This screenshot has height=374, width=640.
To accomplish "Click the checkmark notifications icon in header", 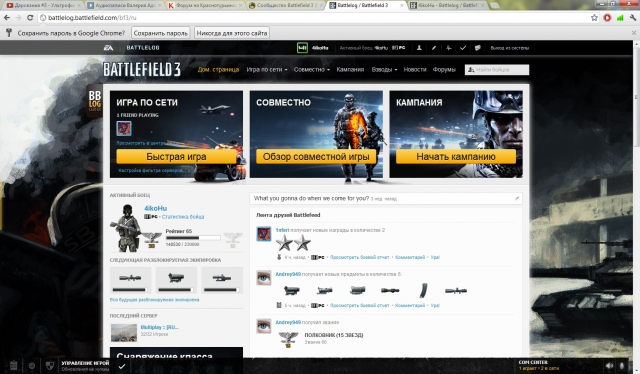I will pos(463,48).
